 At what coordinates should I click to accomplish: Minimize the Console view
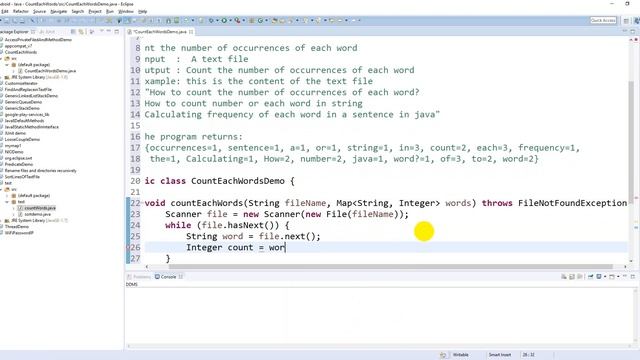pyautogui.click(x=625, y=276)
